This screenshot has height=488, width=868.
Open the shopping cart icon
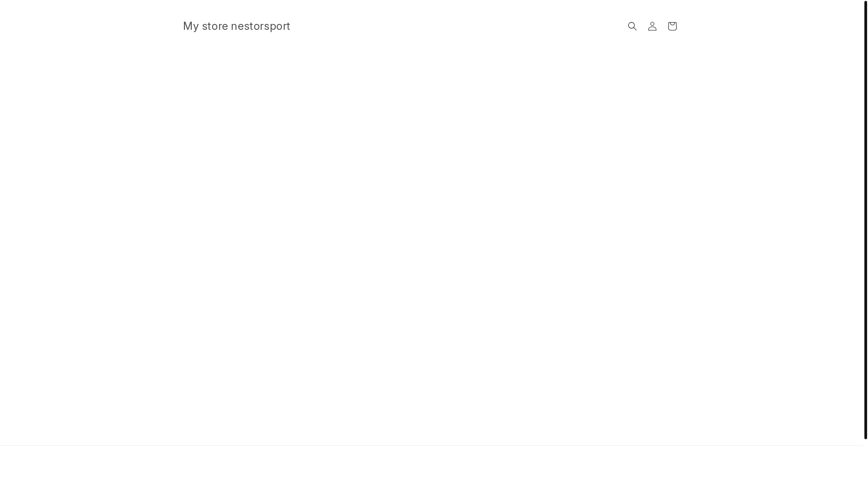(x=672, y=26)
